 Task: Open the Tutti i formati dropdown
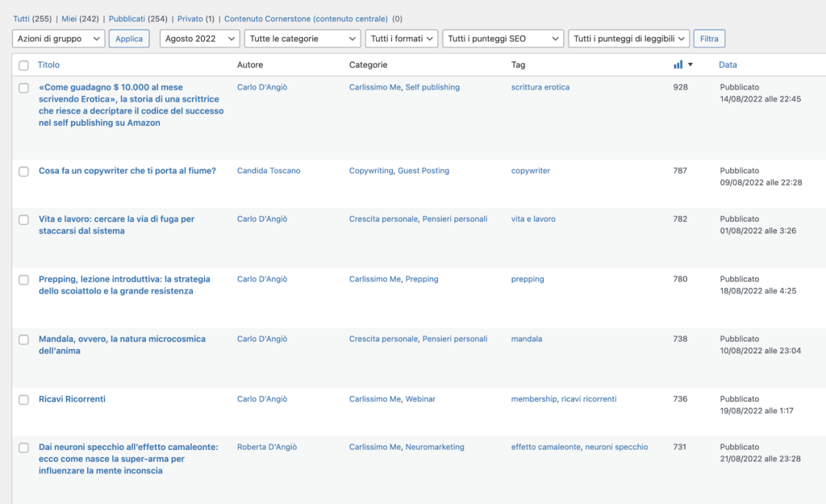401,39
